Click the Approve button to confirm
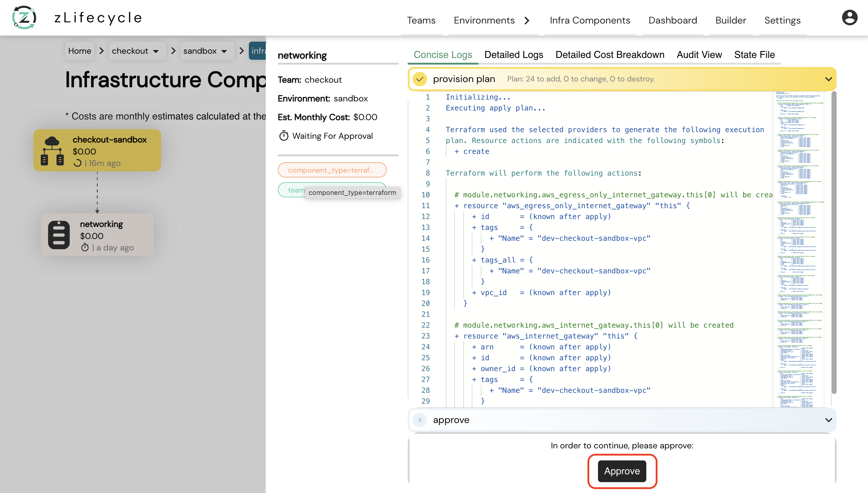Image resolution: width=868 pixels, height=493 pixels. pyautogui.click(x=622, y=471)
